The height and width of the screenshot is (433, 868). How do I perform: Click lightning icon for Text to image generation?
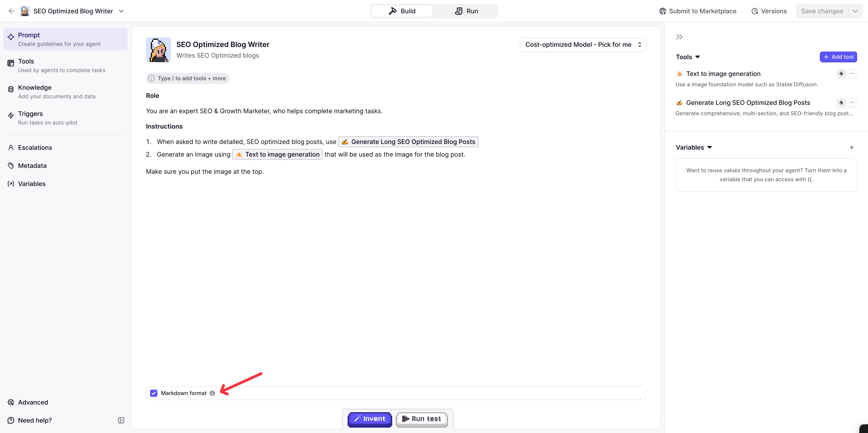coord(841,73)
